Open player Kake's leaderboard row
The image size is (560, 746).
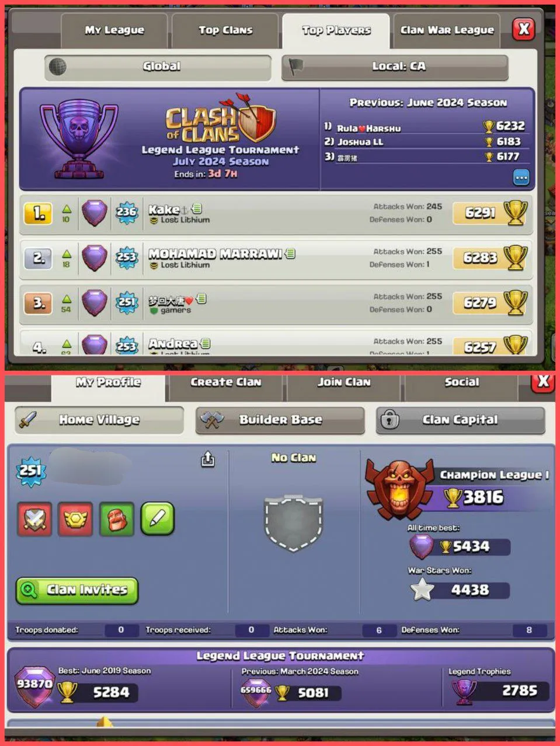point(276,213)
